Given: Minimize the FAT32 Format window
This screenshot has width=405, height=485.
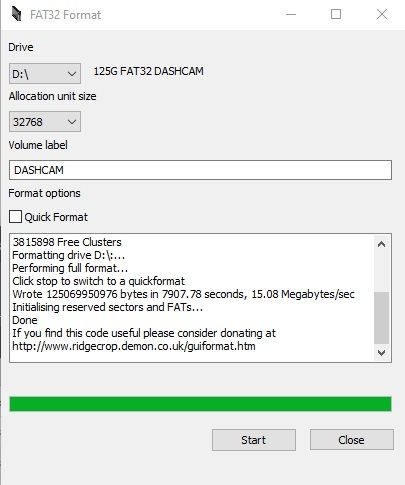Looking at the screenshot, I should tap(291, 14).
